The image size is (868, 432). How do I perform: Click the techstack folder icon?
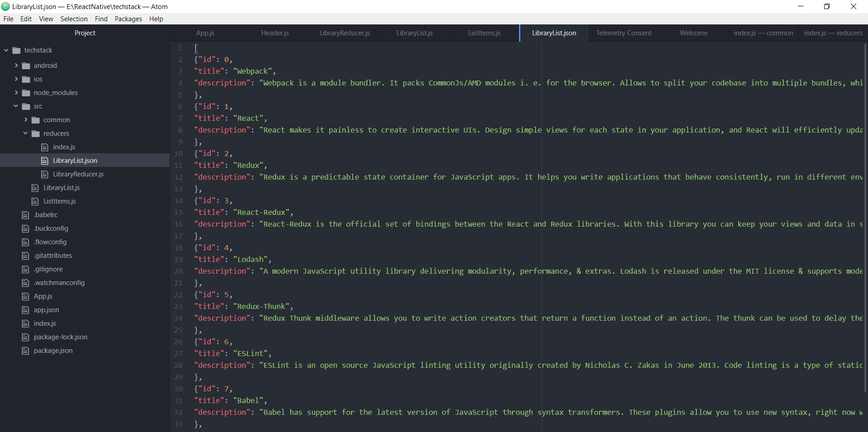pyautogui.click(x=17, y=50)
